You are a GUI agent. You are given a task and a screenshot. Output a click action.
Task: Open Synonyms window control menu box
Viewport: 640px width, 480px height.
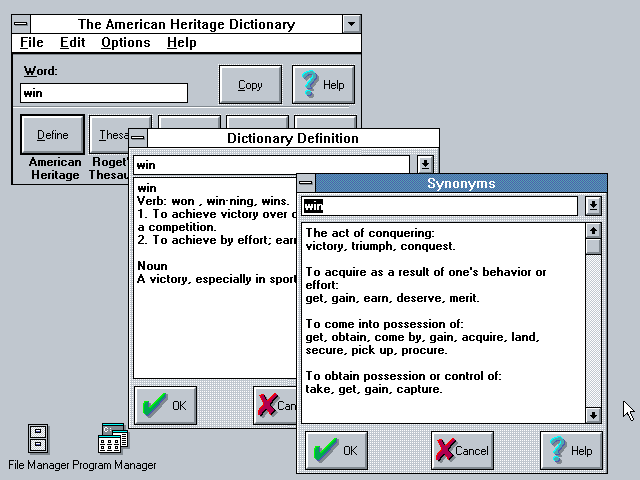tap(307, 183)
